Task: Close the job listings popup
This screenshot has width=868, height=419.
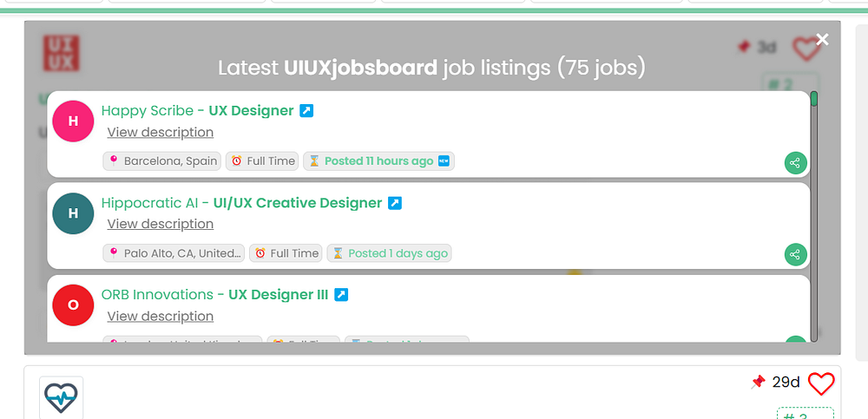Action: click(822, 39)
